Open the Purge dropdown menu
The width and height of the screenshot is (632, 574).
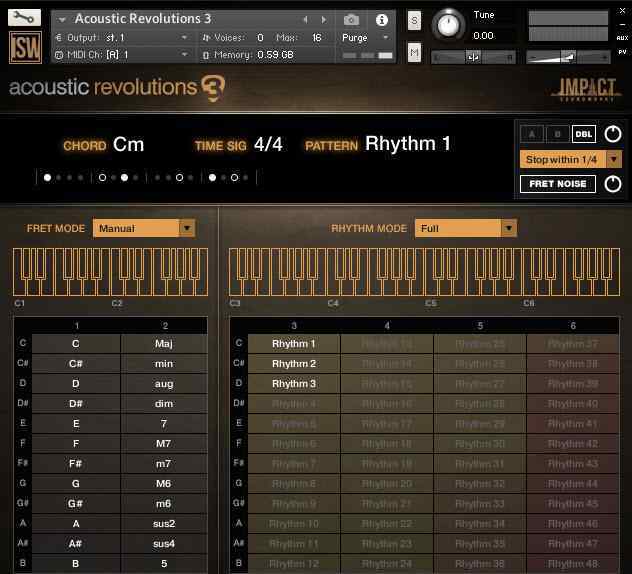point(366,37)
